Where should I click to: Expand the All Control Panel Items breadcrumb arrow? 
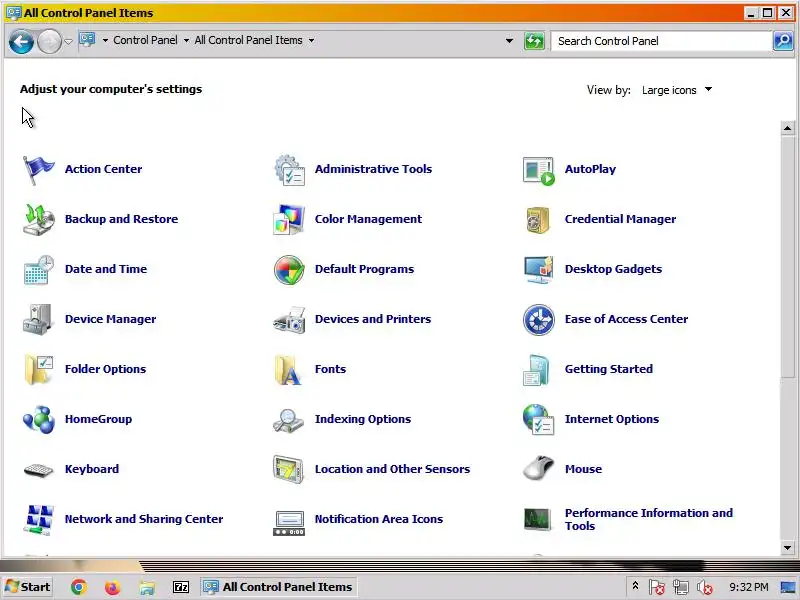click(x=311, y=40)
